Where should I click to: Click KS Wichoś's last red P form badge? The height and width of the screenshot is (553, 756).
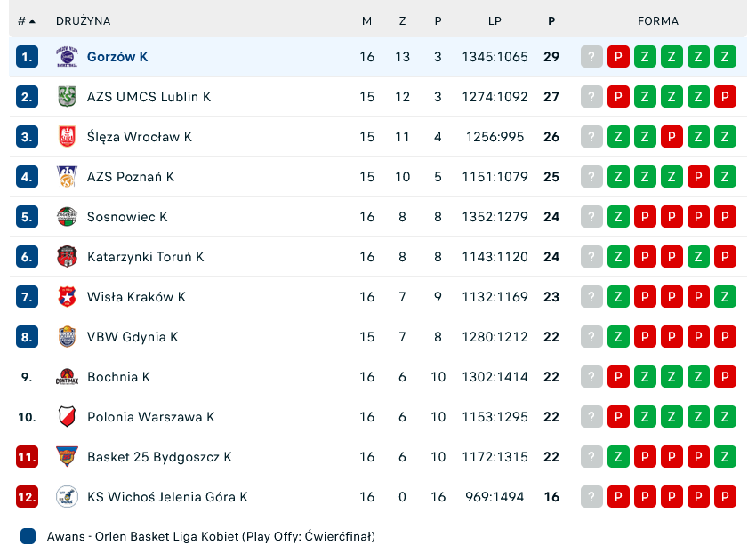[725, 497]
